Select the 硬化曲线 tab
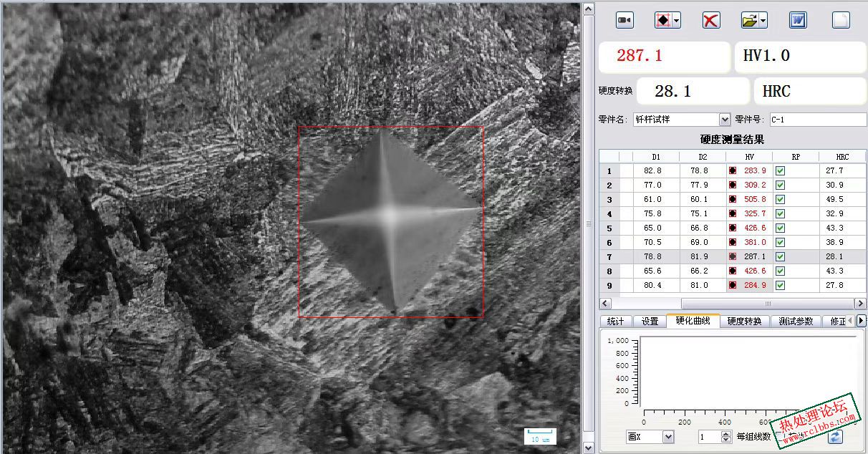 [x=693, y=320]
